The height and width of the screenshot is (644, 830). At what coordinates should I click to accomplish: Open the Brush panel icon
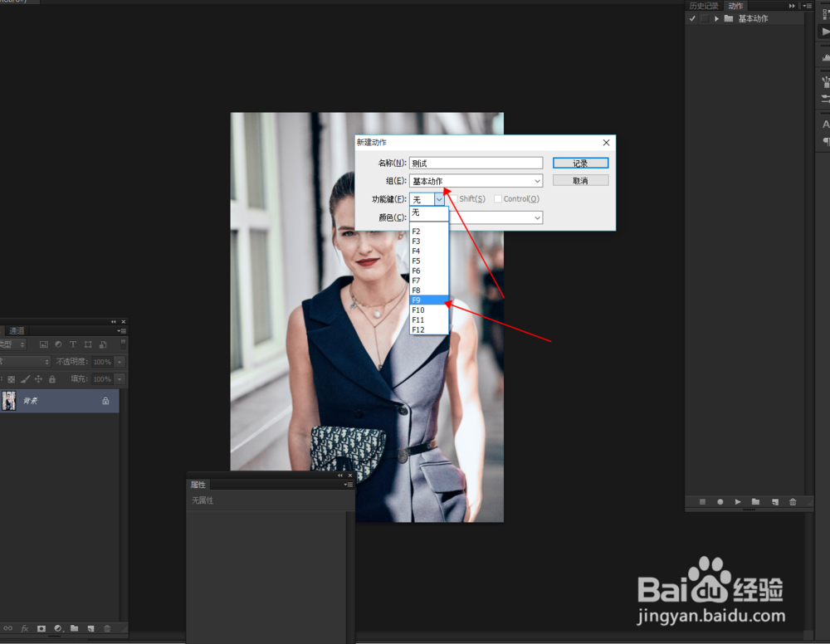point(826,81)
